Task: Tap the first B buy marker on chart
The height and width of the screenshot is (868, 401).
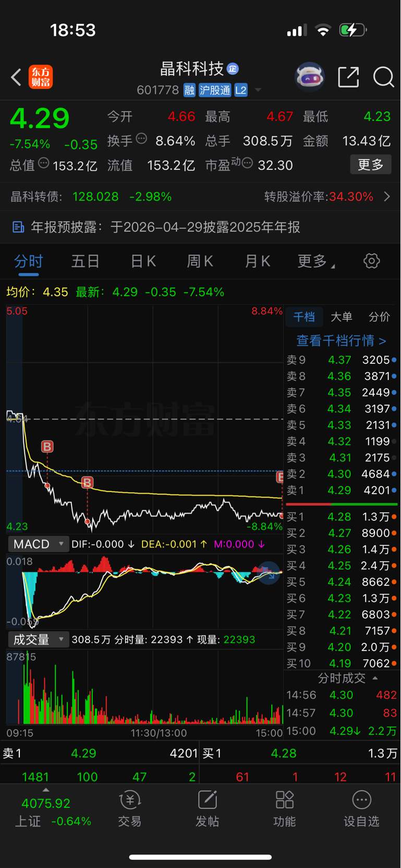Action: point(47,447)
